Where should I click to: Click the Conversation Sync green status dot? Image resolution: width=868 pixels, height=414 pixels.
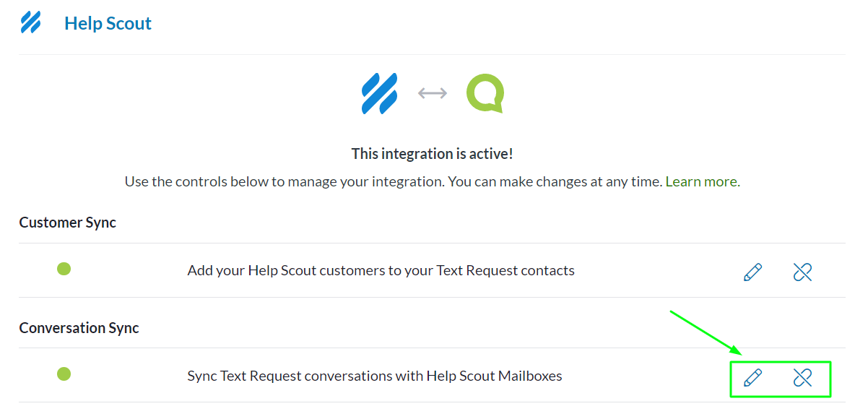(64, 374)
